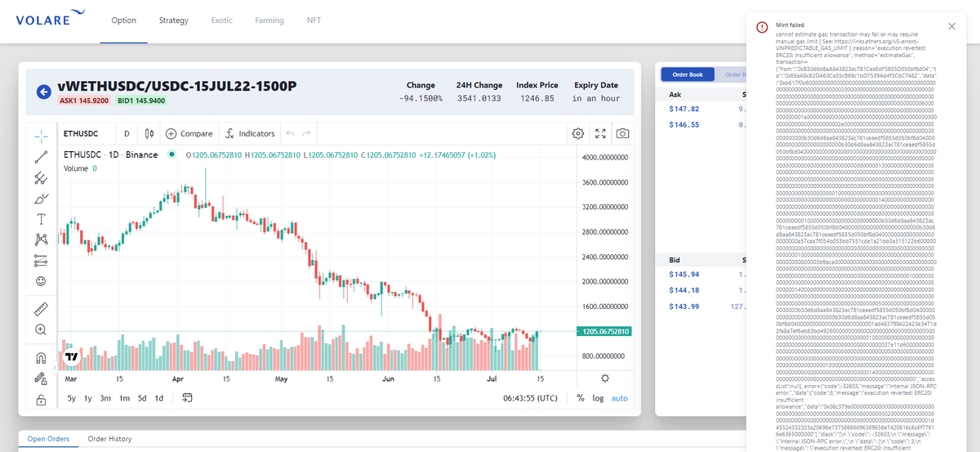Click bid price $143.99
980x452 pixels.
tap(684, 307)
